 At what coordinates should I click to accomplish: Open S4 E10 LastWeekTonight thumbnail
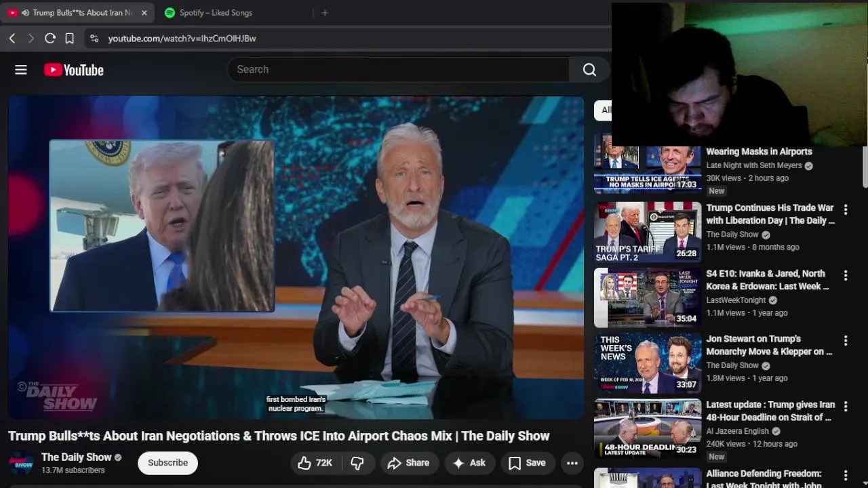coord(648,298)
